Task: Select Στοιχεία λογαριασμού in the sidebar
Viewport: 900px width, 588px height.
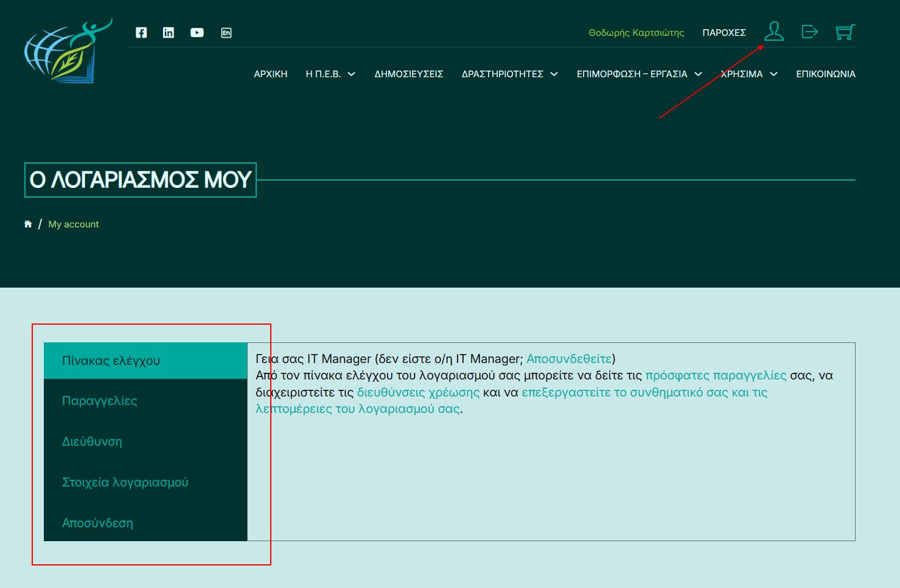Action: [x=125, y=482]
